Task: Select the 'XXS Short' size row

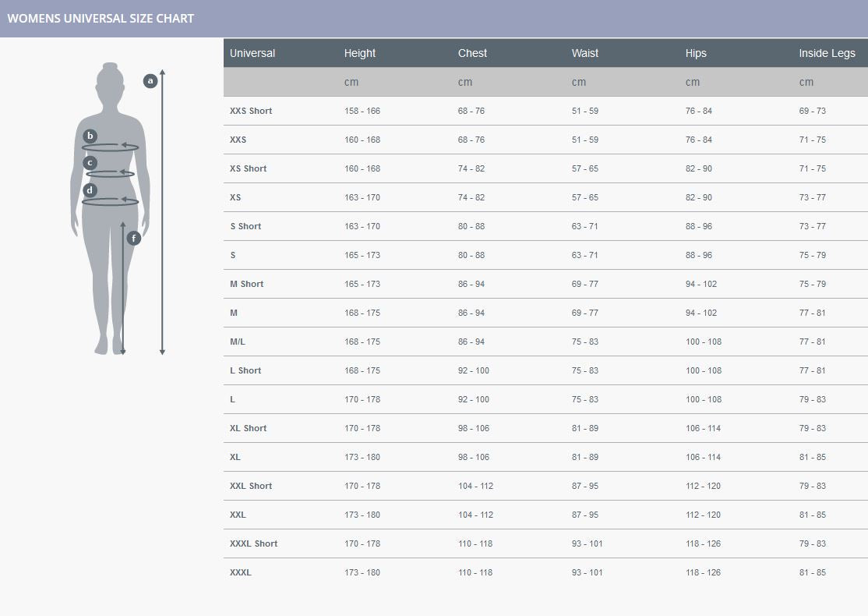Action: point(251,110)
